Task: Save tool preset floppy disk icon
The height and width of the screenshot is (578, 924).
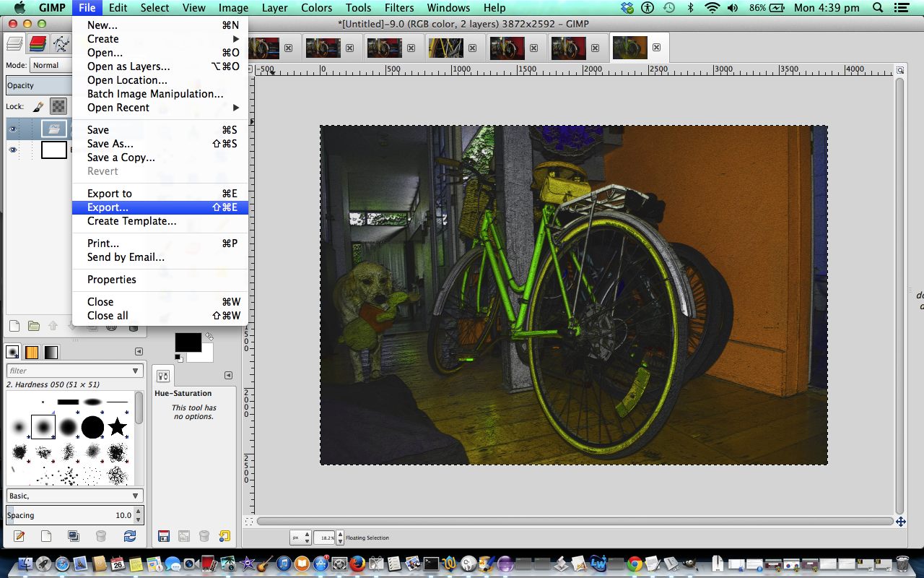Action: click(164, 536)
